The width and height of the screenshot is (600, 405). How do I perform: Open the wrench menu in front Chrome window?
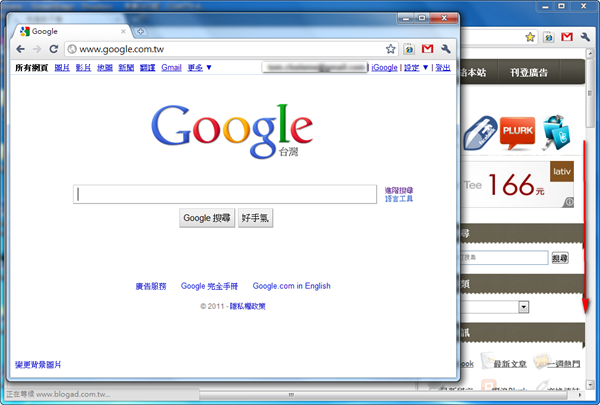[445, 49]
